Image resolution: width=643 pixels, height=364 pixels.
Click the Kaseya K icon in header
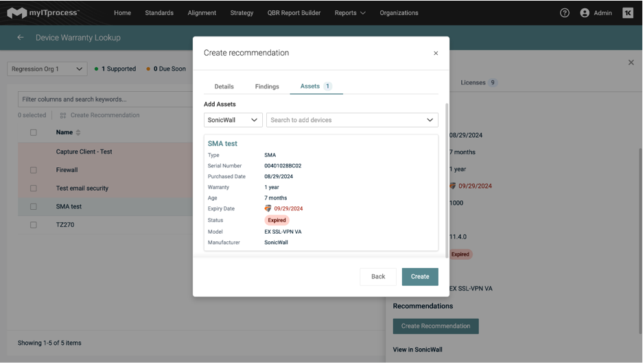(627, 13)
